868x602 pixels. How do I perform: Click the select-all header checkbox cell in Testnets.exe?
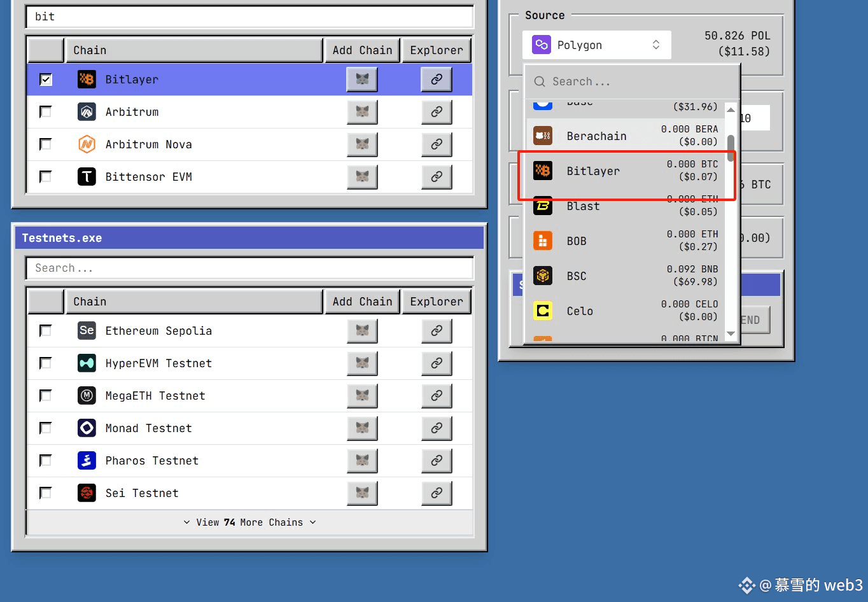(46, 302)
